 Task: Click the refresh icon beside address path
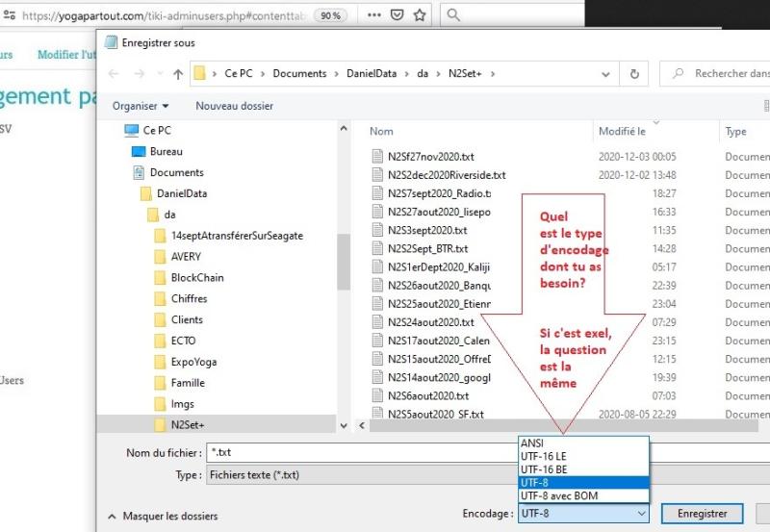632,74
